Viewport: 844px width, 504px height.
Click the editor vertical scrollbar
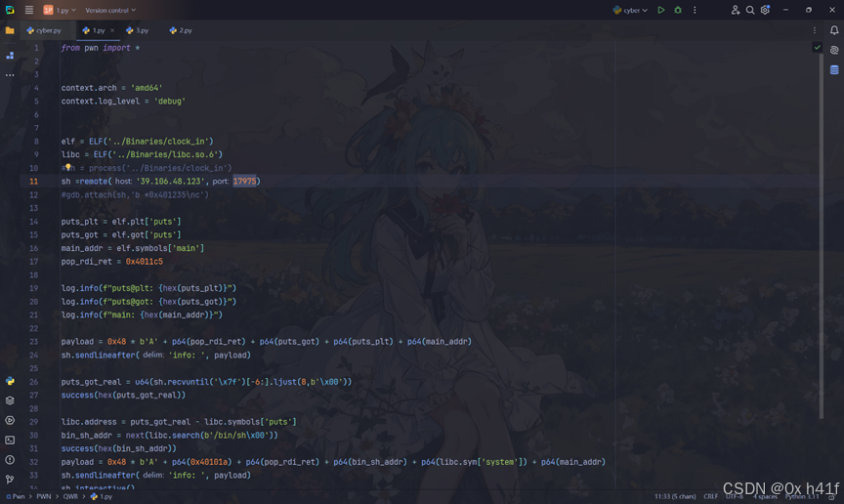coord(822,235)
